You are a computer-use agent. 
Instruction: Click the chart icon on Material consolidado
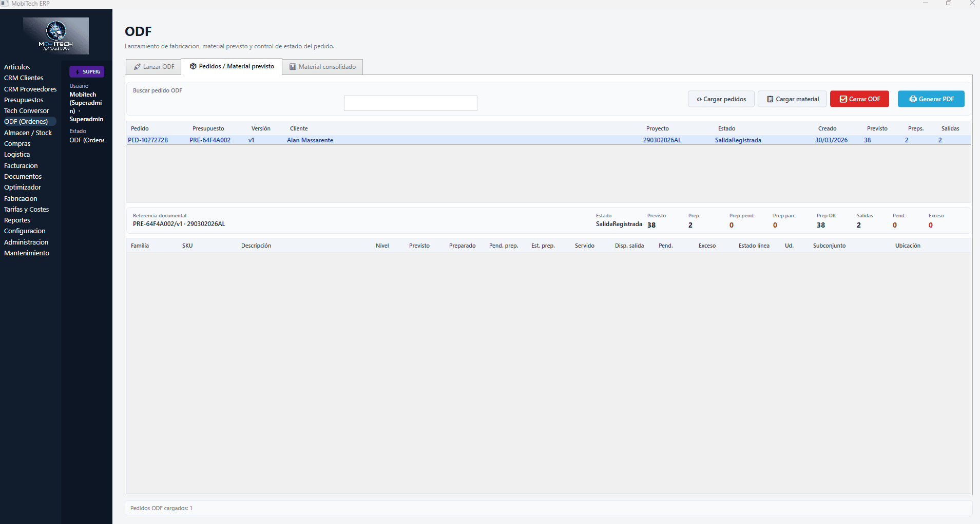(293, 67)
